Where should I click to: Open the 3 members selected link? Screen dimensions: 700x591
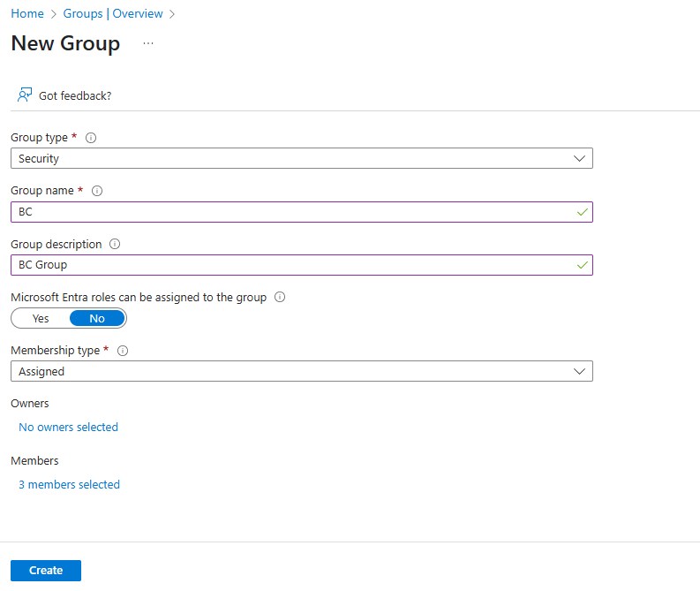(69, 485)
